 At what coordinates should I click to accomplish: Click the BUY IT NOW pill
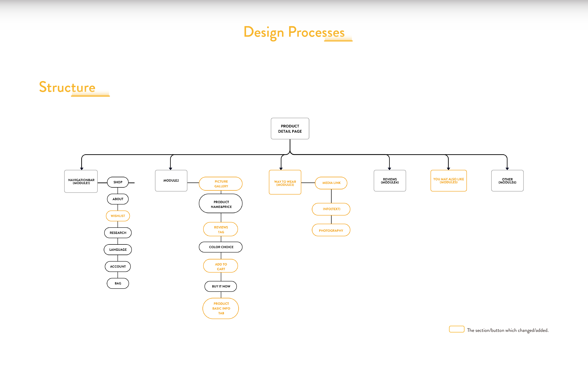click(x=221, y=286)
